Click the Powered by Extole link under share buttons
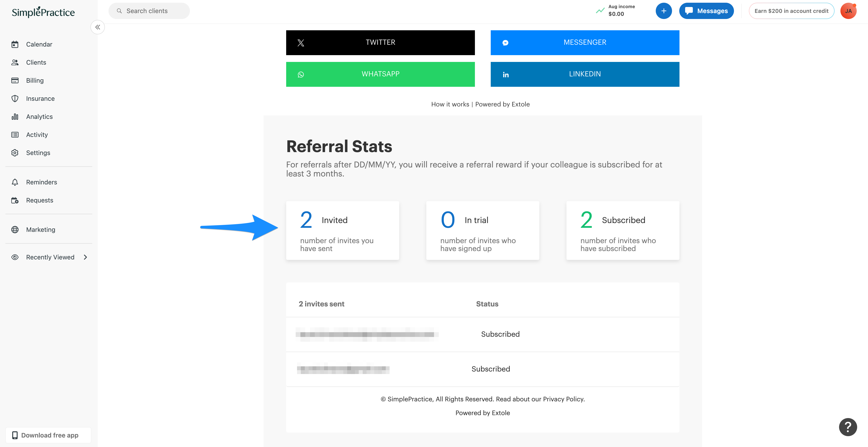This screenshot has height=447, width=868. (x=502, y=104)
